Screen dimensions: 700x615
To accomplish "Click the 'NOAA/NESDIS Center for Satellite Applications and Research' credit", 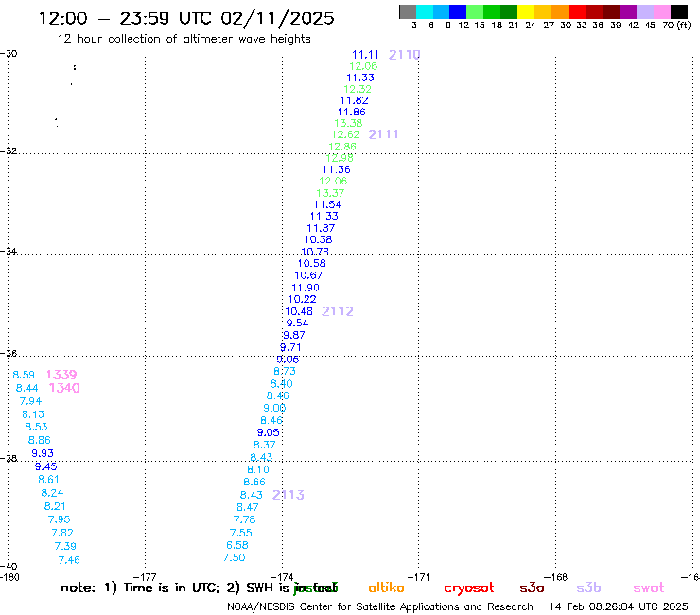I will click(x=380, y=606).
